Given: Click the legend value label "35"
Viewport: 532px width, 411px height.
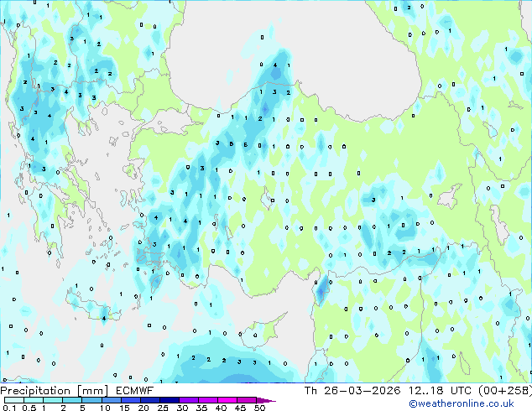Looking at the screenshot, I should [x=201, y=408].
